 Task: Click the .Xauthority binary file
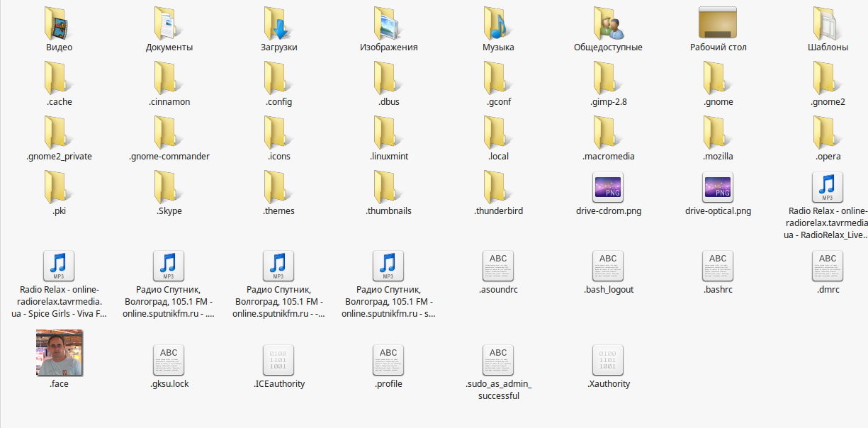(x=608, y=360)
